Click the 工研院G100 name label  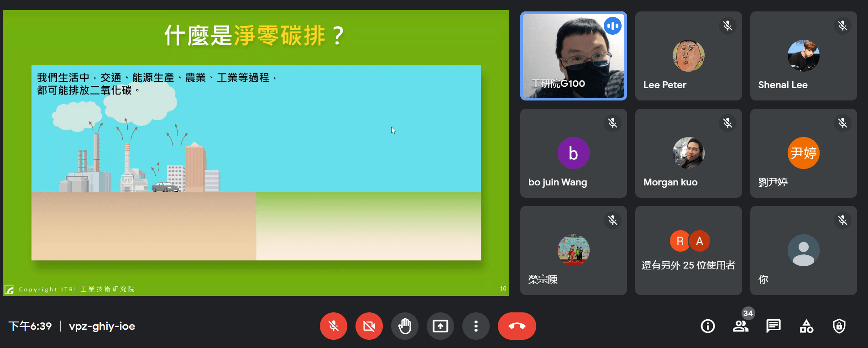click(558, 84)
